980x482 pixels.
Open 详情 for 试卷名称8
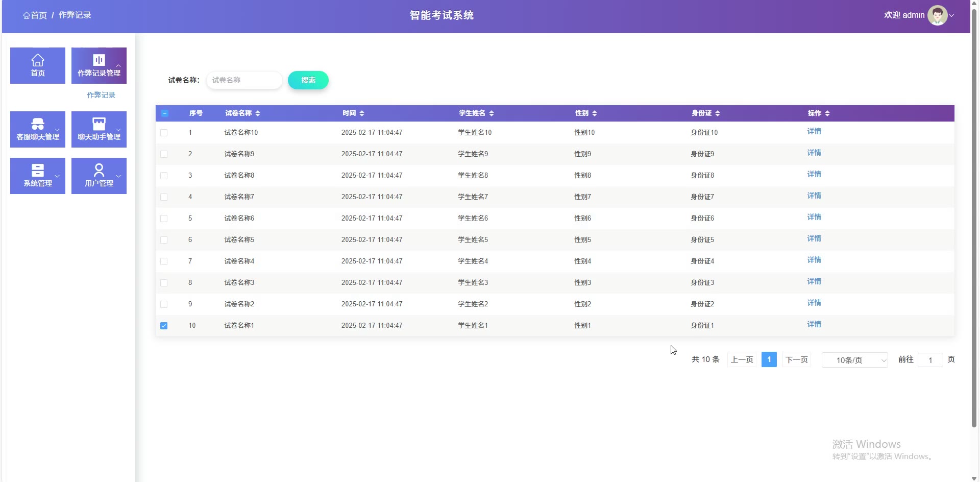(x=814, y=174)
